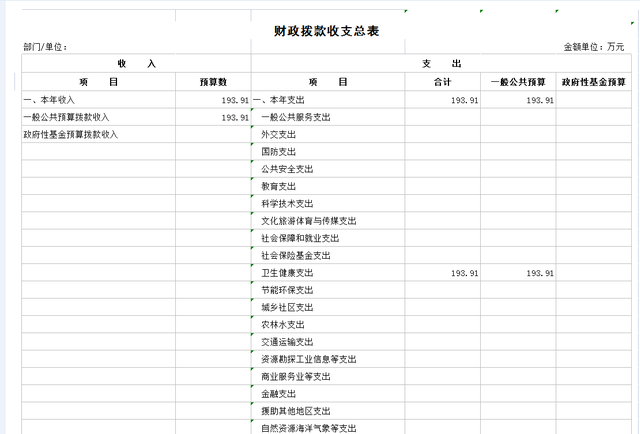Click the title 财政拨款收支总表
640x434 pixels.
326,31
